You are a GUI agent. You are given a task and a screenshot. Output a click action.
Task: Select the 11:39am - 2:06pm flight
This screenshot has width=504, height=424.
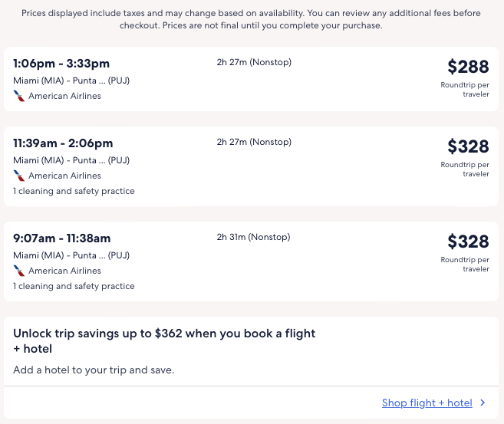(63, 143)
